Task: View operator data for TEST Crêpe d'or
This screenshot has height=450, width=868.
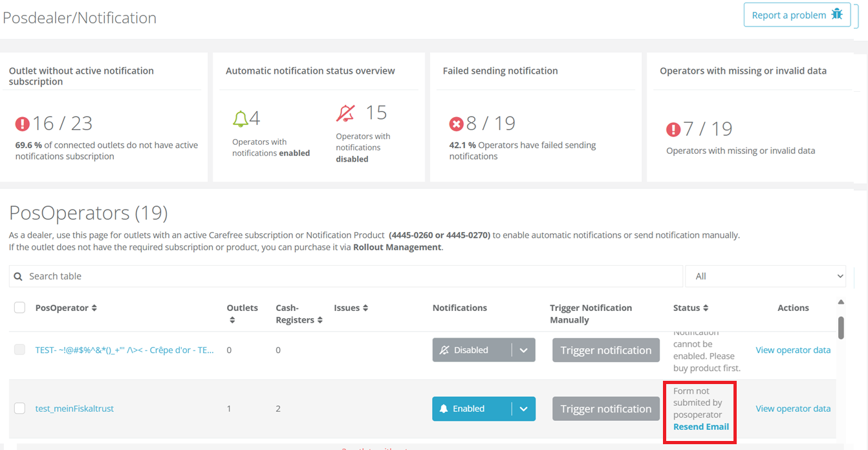Action: (x=793, y=350)
